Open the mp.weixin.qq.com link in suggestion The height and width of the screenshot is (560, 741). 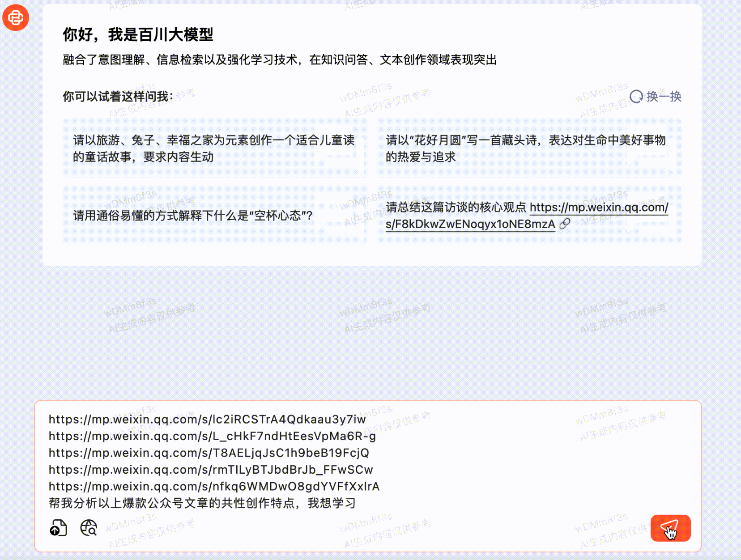(x=599, y=208)
